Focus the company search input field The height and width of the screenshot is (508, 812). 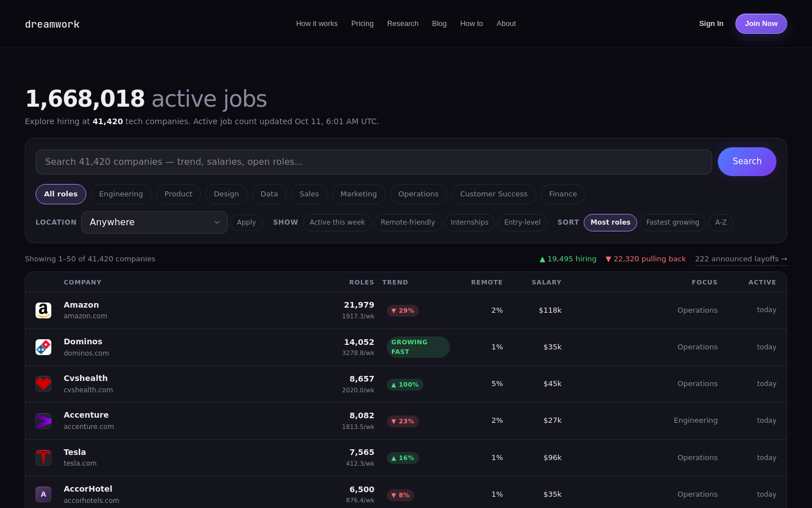[x=374, y=162]
